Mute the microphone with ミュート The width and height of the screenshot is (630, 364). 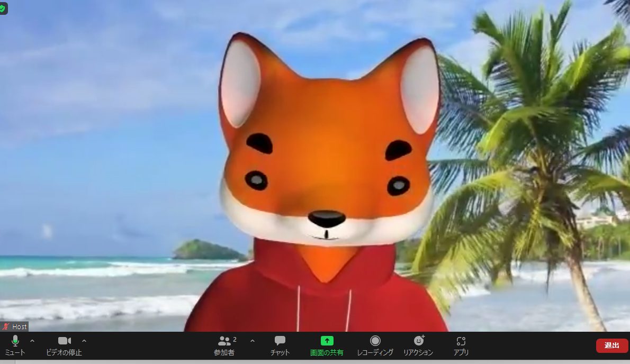point(15,346)
